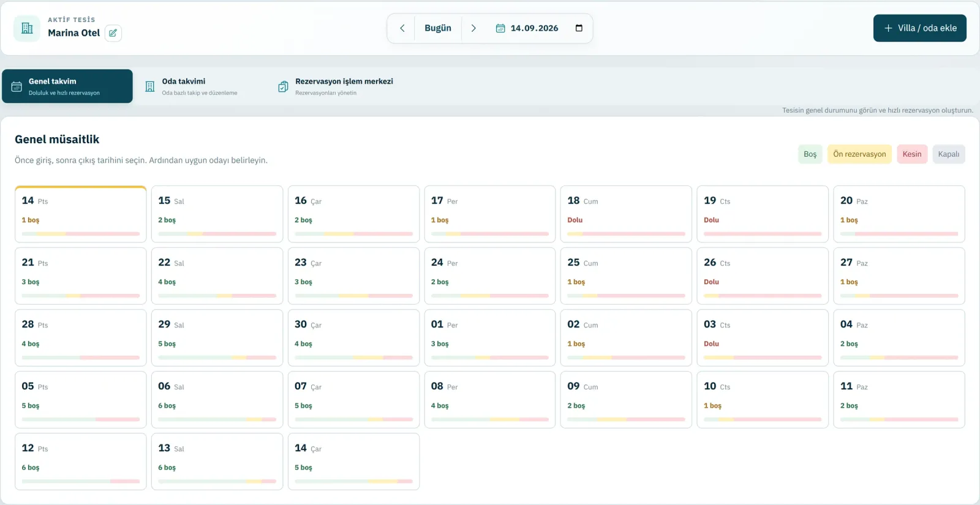Image resolution: width=980 pixels, height=505 pixels.
Task: Select the 01 Per day card
Action: 490,338
